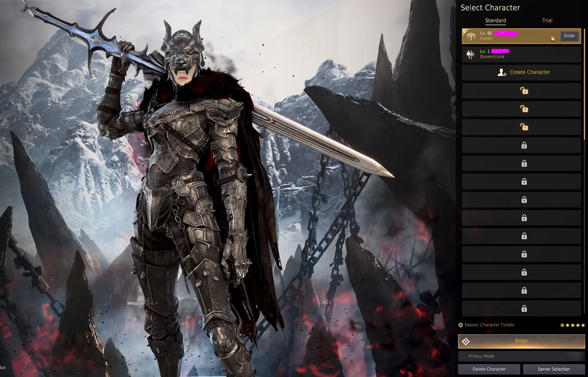The height and width of the screenshot is (377, 588).
Task: Click the bottommost locked character slot padlock
Action: (524, 309)
